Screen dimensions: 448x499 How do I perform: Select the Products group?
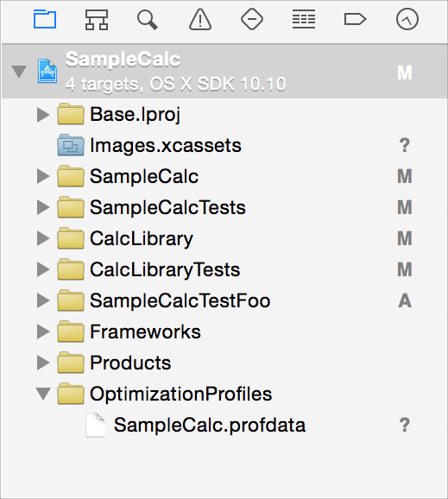130,363
